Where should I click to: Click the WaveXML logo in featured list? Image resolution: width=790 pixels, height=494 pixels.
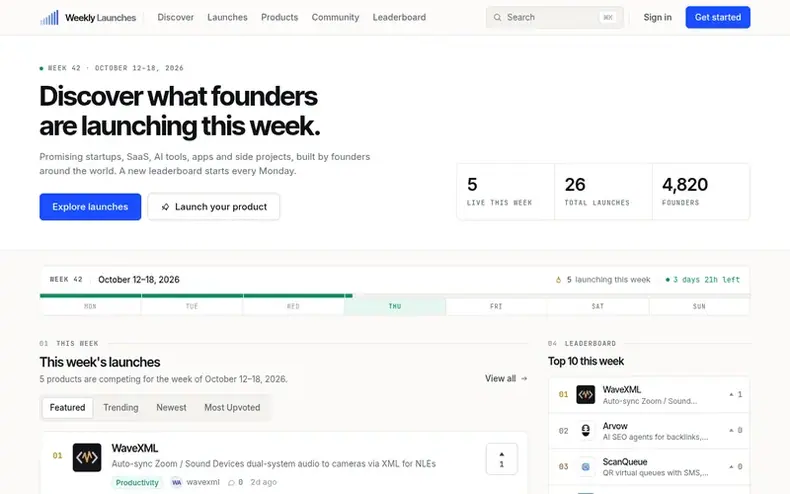[87, 457]
